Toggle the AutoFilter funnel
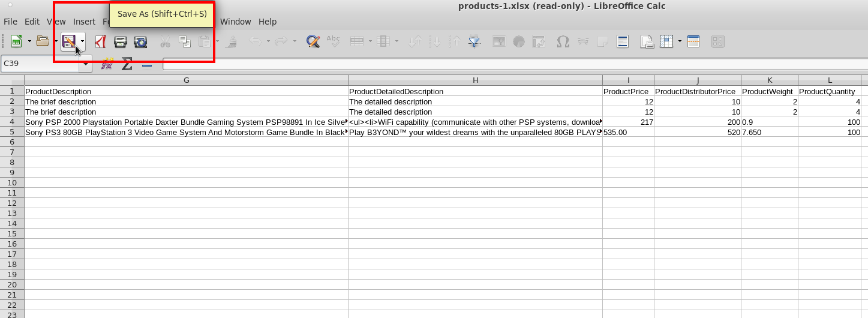The width and height of the screenshot is (868, 318). tap(474, 41)
